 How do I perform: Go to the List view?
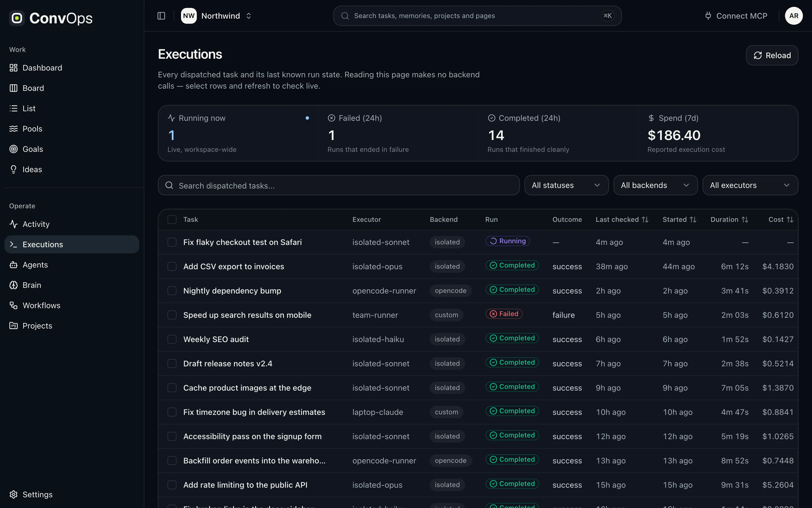pyautogui.click(x=72, y=109)
